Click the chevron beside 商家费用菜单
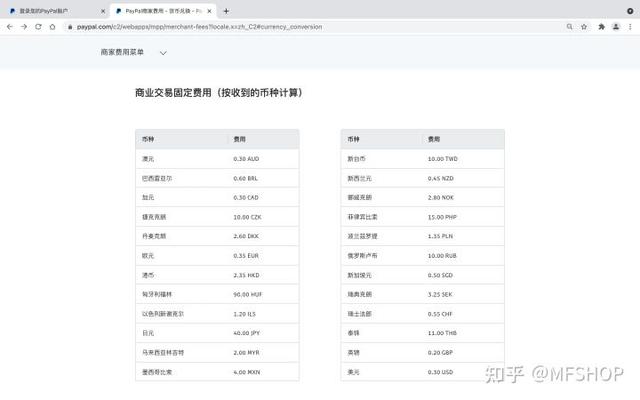640x400 pixels. (x=163, y=53)
